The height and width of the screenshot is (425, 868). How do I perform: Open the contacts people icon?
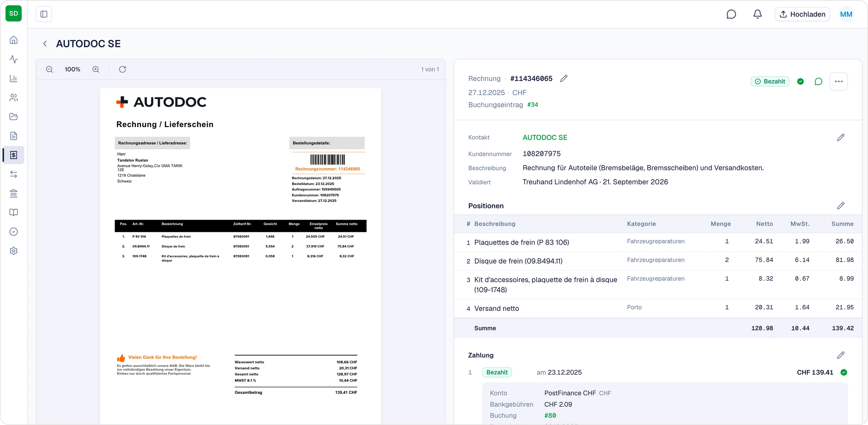(x=13, y=98)
